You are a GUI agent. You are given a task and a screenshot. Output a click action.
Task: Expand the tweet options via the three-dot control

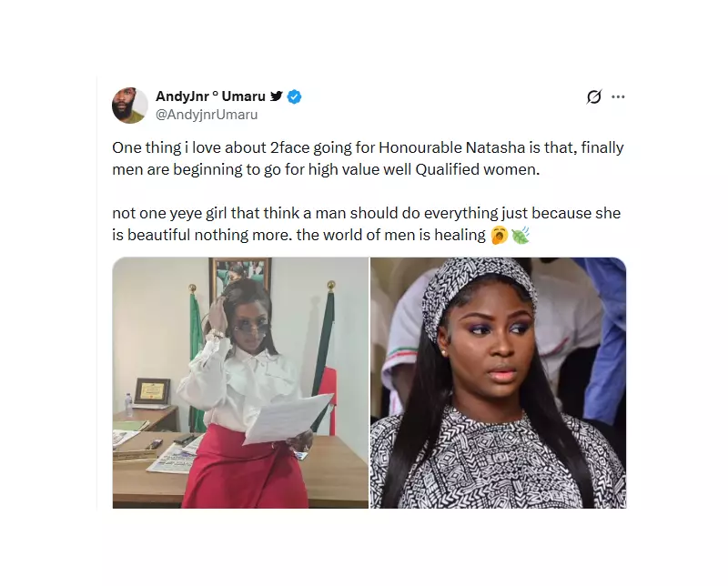[x=619, y=96]
